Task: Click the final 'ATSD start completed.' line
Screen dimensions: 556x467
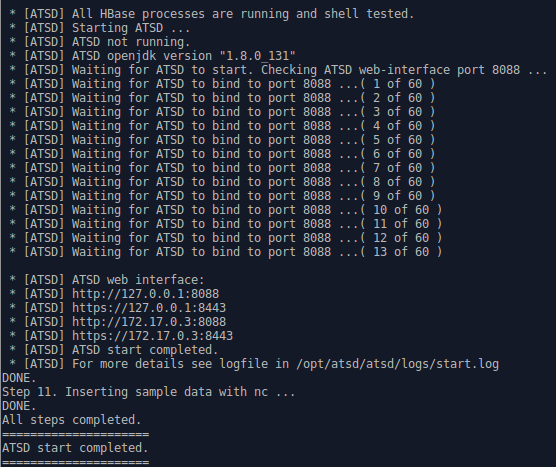Action: pyautogui.click(x=75, y=448)
